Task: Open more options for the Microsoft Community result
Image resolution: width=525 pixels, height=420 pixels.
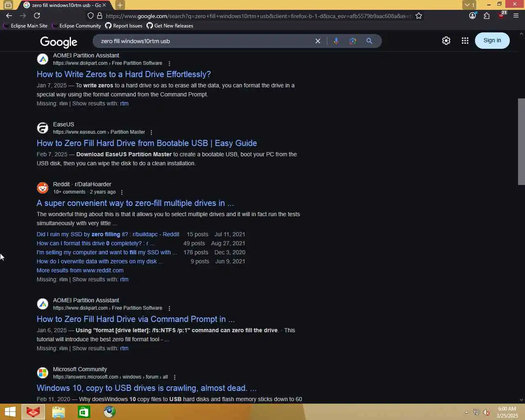Action: (175, 377)
